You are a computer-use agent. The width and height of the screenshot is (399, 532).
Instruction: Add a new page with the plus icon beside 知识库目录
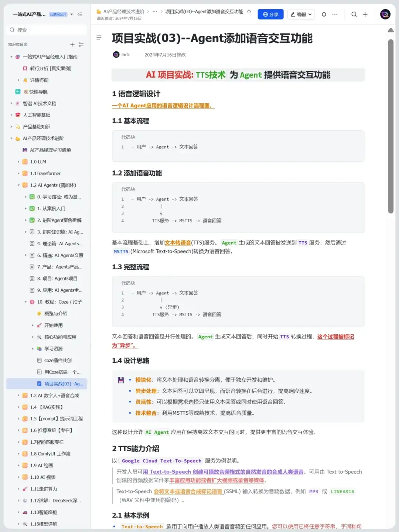[72, 44]
